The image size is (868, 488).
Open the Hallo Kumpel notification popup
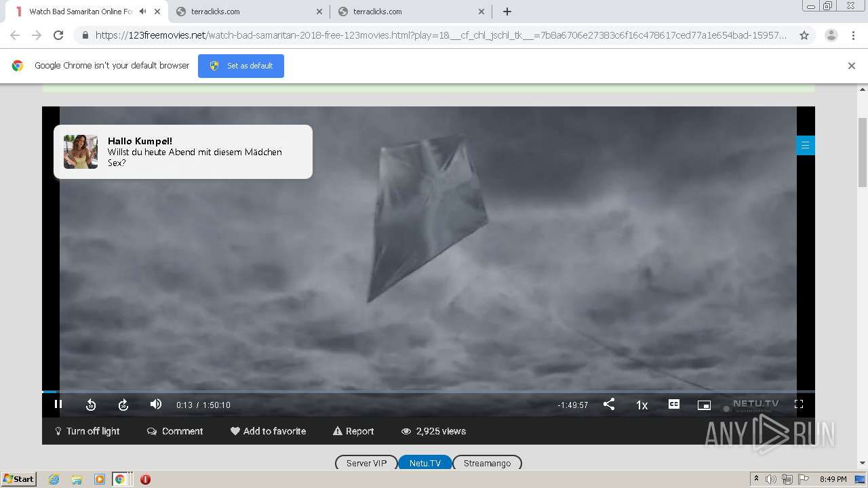click(183, 152)
